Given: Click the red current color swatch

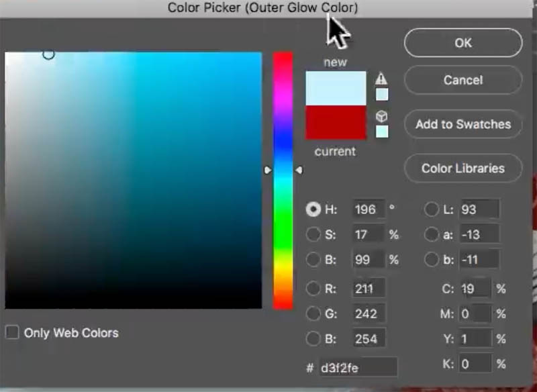Looking at the screenshot, I should pos(336,123).
